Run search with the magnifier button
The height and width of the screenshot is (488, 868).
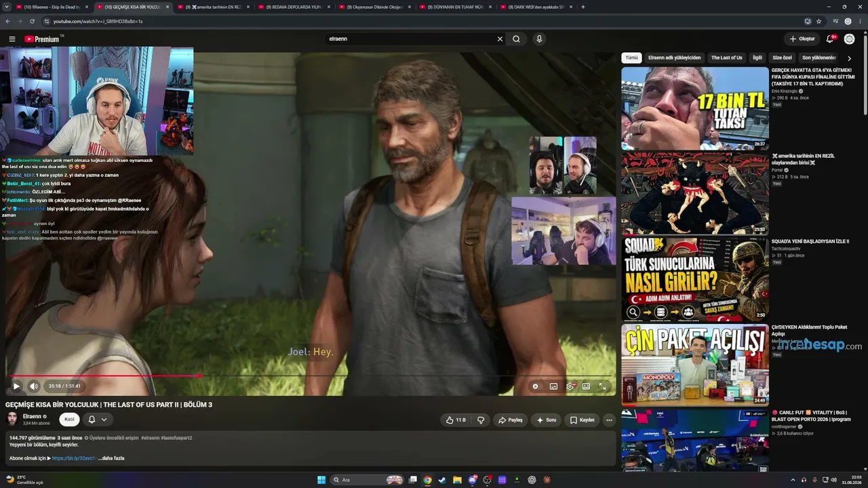pos(517,39)
